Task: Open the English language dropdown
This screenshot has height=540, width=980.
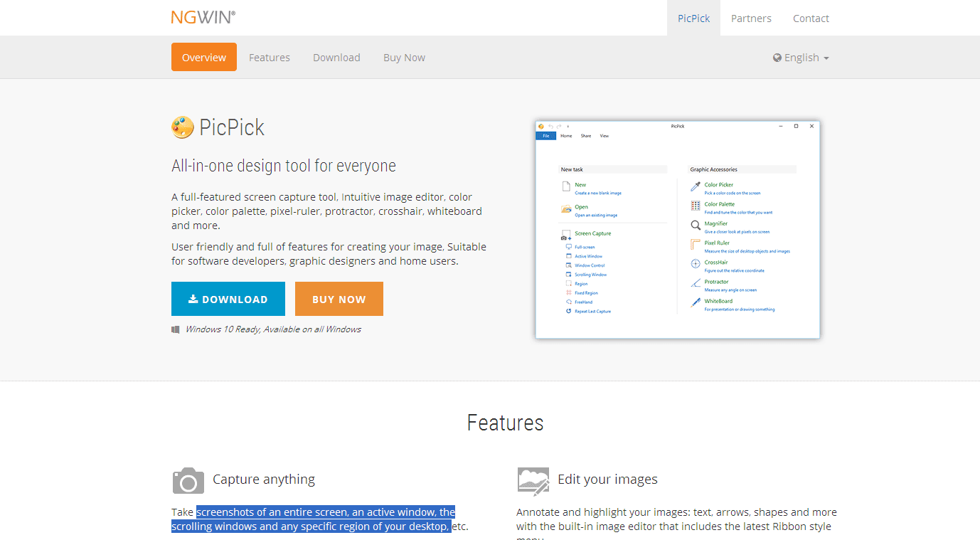Action: (x=801, y=58)
